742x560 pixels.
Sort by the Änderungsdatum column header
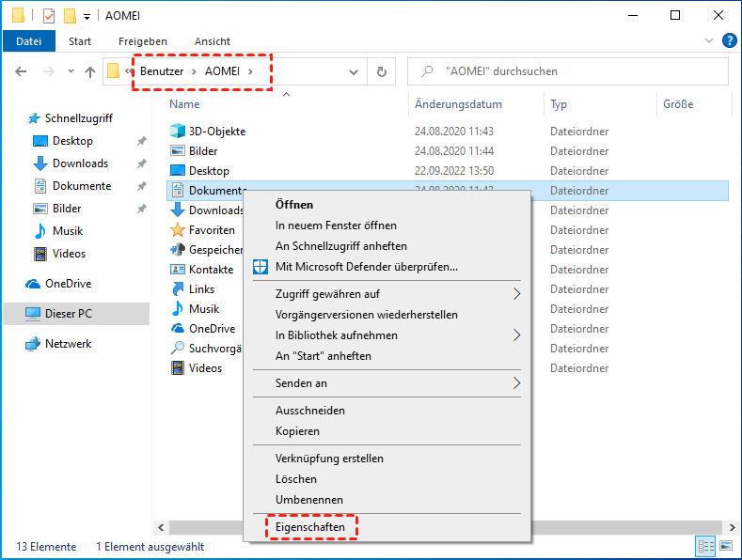pyautogui.click(x=458, y=104)
